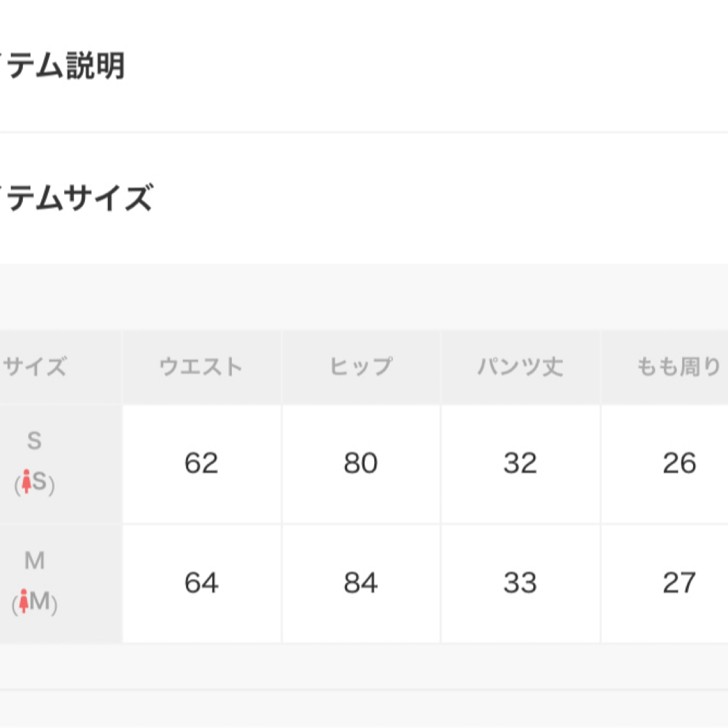Select the もも周り column header

coord(678,366)
